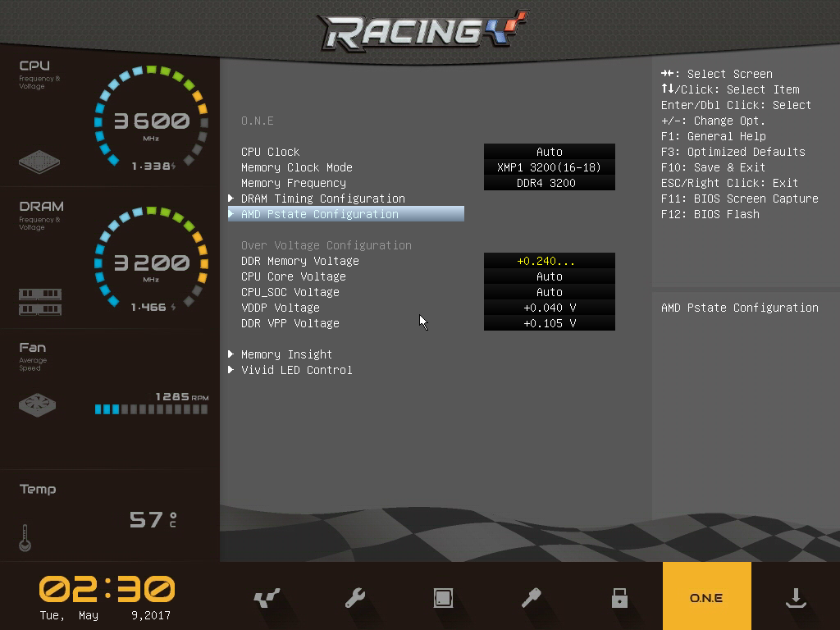Open the Main tab racing flag icon
Screen dimensions: 840x630
tap(267, 598)
